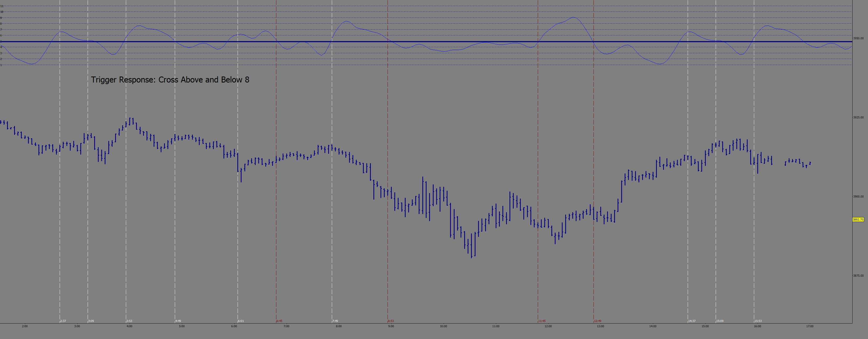
Task: Click the red 6:45 time marker
Action: click(x=279, y=321)
